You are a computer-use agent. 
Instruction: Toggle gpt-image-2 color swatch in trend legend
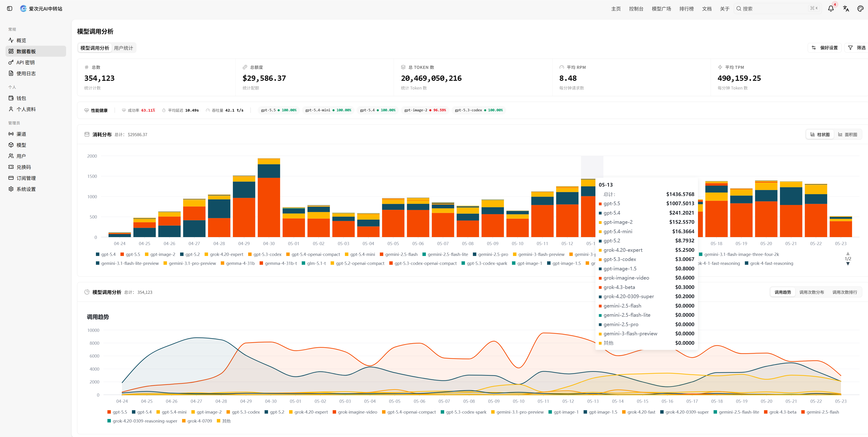[193, 412]
